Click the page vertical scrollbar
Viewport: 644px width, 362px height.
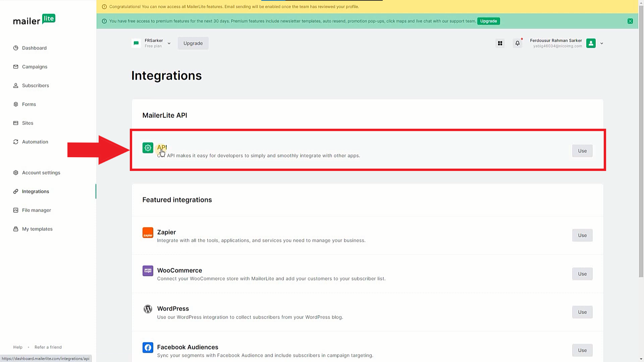pyautogui.click(x=641, y=141)
